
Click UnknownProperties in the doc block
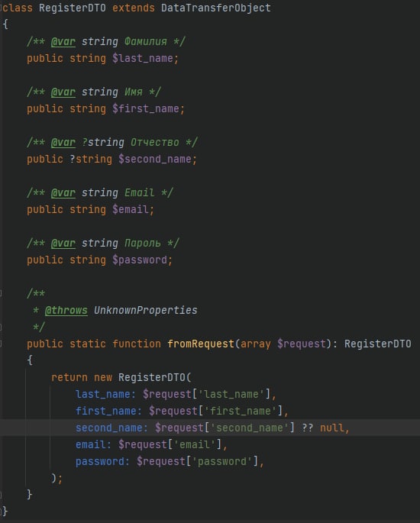(145, 310)
